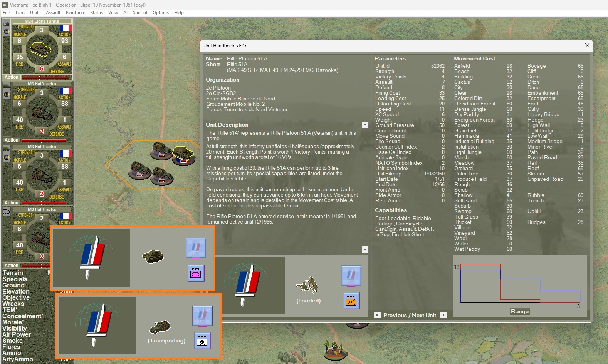Click the Visibility entry in the hex info list
The width and height of the screenshot is (608, 364).
(15, 328)
